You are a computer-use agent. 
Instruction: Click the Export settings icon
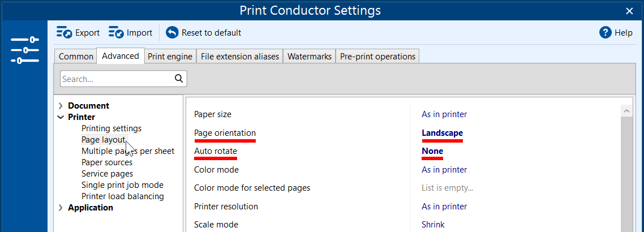point(64,33)
